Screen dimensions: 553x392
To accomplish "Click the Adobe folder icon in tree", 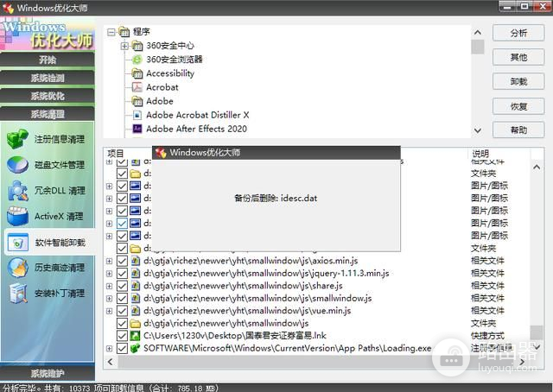I will [137, 101].
